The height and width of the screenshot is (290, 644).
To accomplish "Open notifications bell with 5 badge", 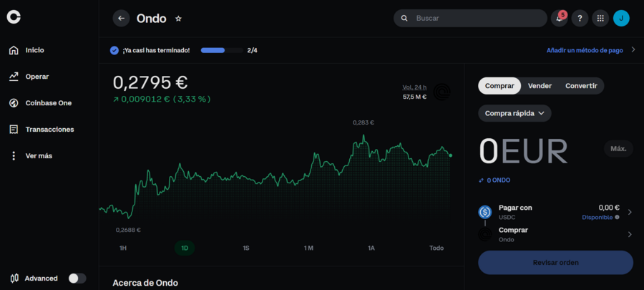I will [x=560, y=19].
